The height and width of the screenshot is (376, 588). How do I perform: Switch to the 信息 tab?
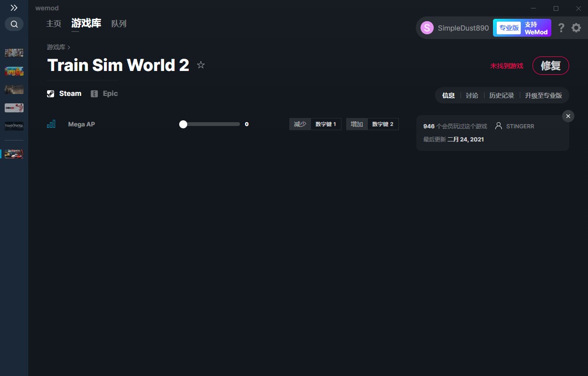tap(448, 95)
